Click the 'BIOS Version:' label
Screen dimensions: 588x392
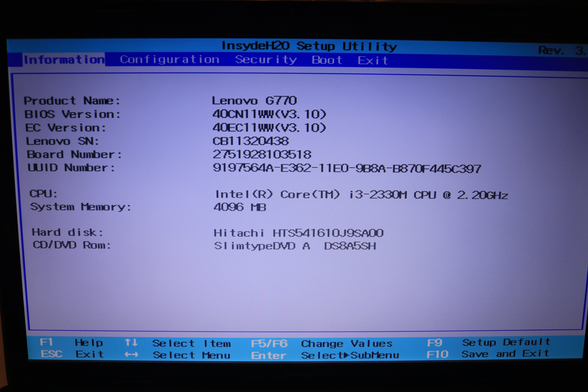click(73, 114)
